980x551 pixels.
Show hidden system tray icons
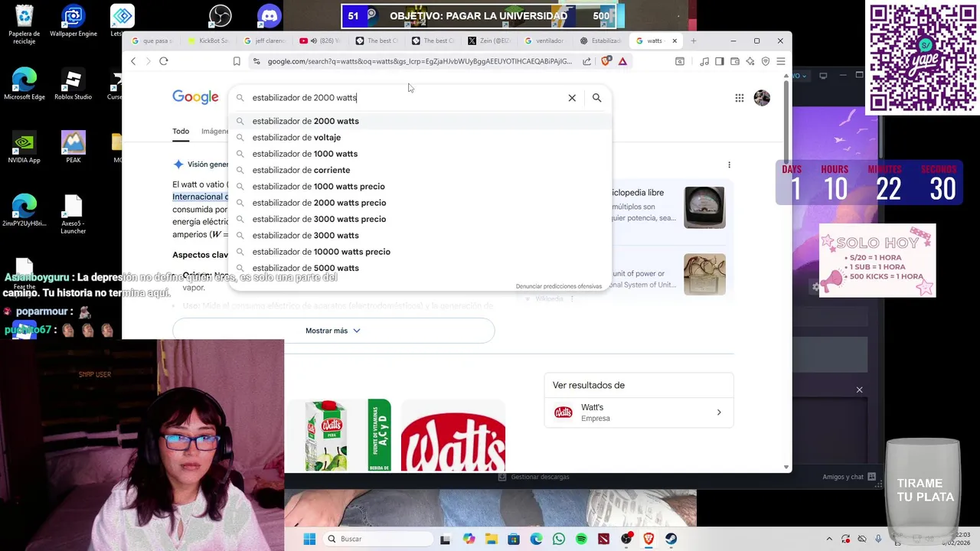829,539
